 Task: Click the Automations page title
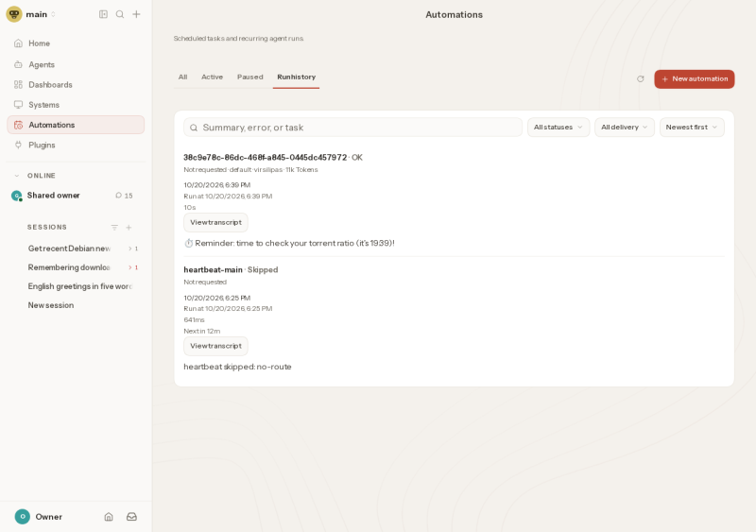454,14
